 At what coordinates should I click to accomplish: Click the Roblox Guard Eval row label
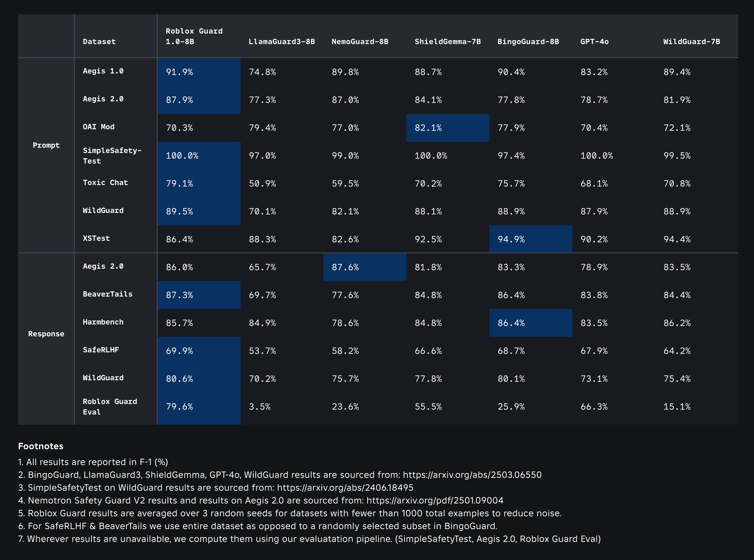click(x=110, y=406)
